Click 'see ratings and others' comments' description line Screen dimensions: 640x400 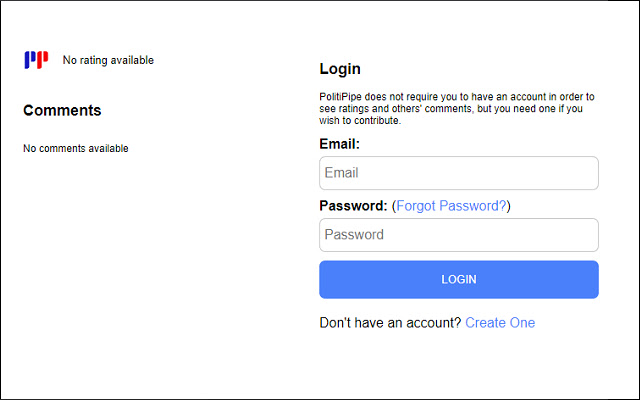click(x=400, y=109)
